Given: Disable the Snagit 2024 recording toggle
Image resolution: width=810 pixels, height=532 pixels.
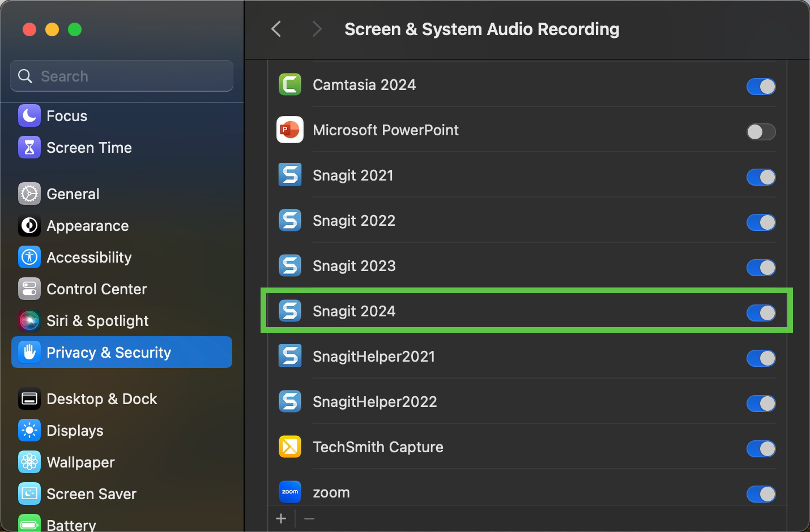Looking at the screenshot, I should pos(761,313).
